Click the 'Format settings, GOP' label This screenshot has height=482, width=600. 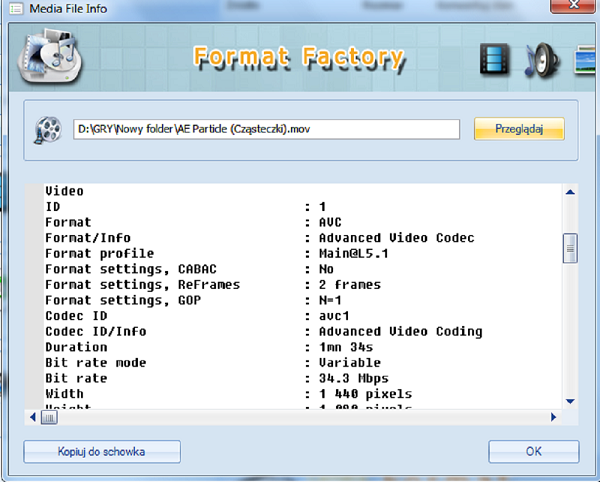pos(123,300)
